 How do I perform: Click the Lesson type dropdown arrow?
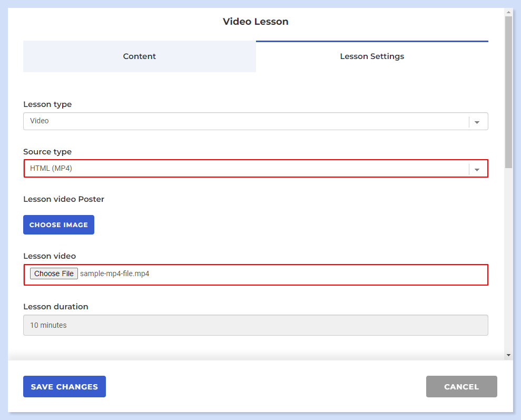pos(477,122)
